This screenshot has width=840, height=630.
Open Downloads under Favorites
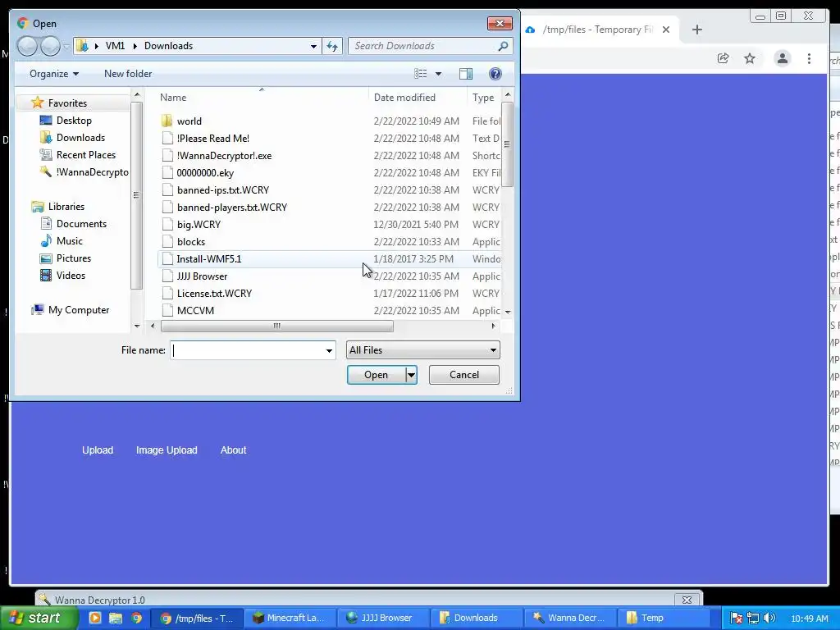80,138
